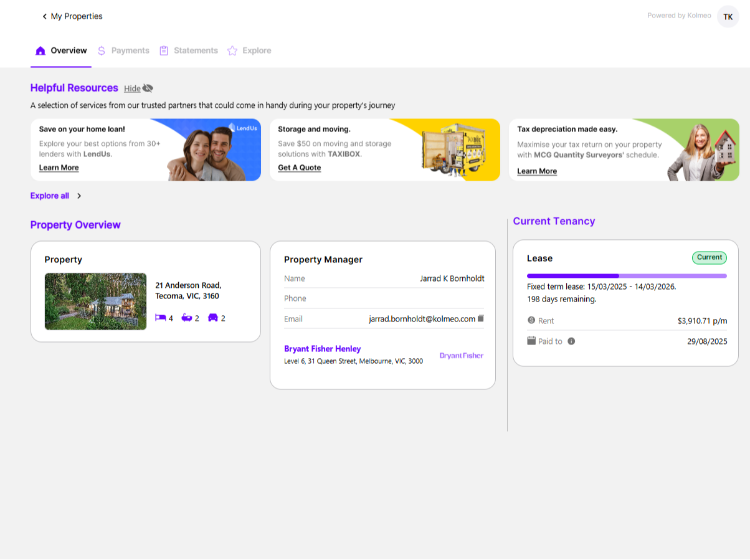Viewport: 750px width, 560px height.
Task: Click the paid to date 29/08/2025
Action: coord(708,341)
